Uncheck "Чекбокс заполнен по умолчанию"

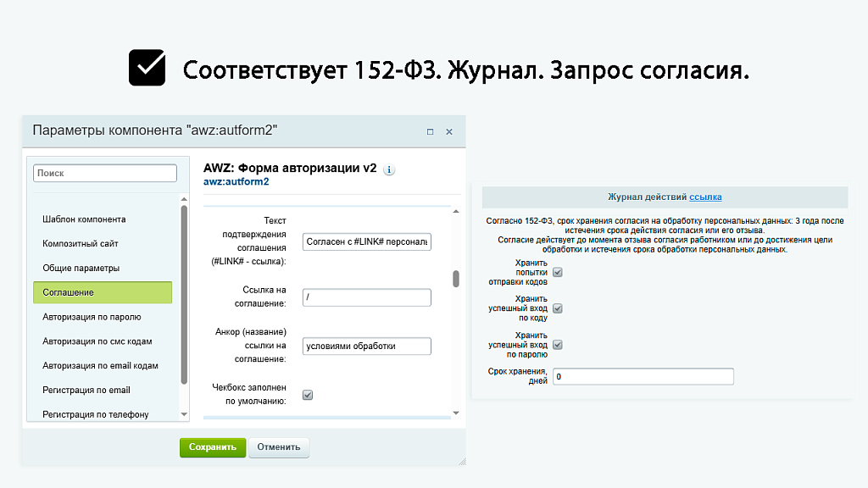(308, 393)
